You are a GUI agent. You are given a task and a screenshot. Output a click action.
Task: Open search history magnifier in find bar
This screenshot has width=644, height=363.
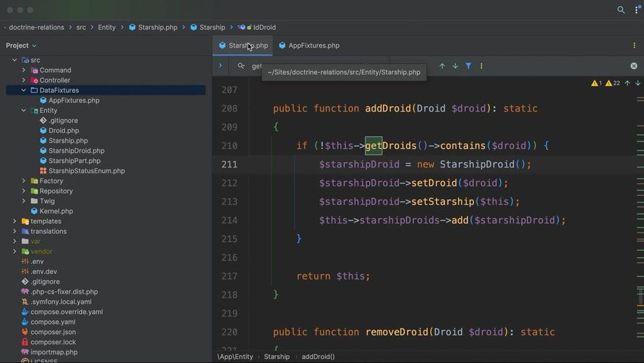241,66
